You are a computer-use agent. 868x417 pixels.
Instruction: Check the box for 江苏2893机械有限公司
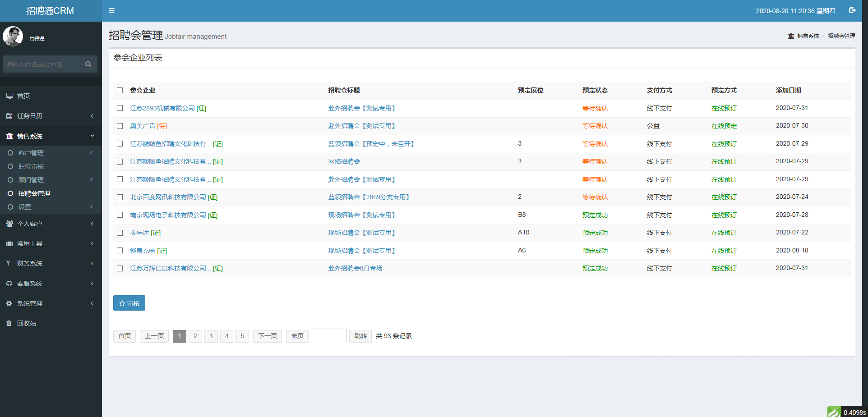120,108
